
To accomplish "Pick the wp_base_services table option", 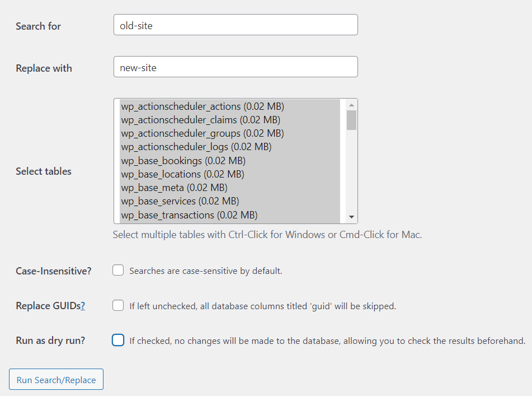I will (230, 202).
